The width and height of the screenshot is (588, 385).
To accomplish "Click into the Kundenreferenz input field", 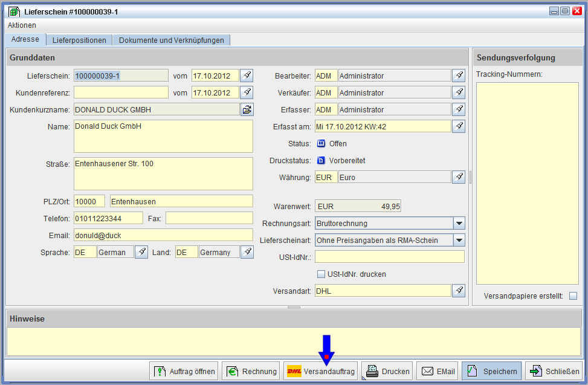I will (x=121, y=92).
